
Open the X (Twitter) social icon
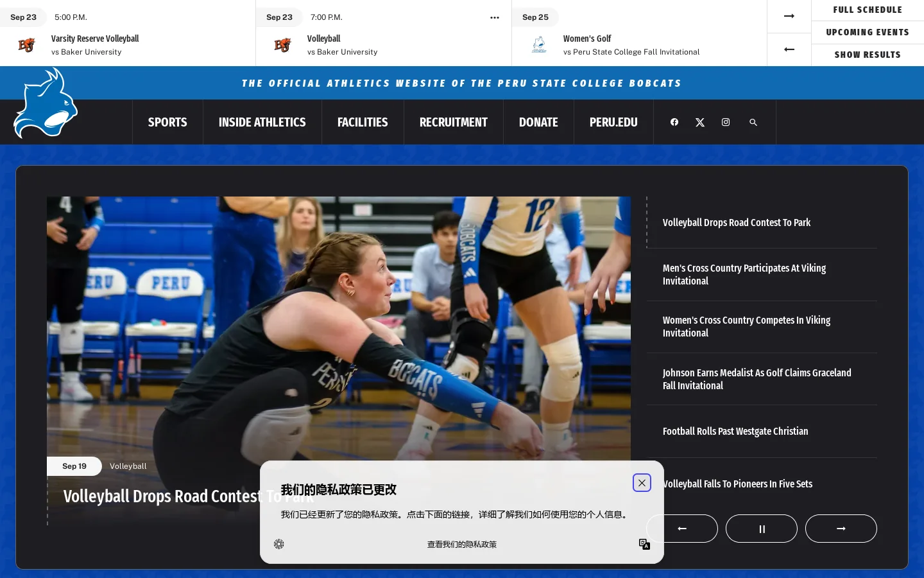[700, 122]
